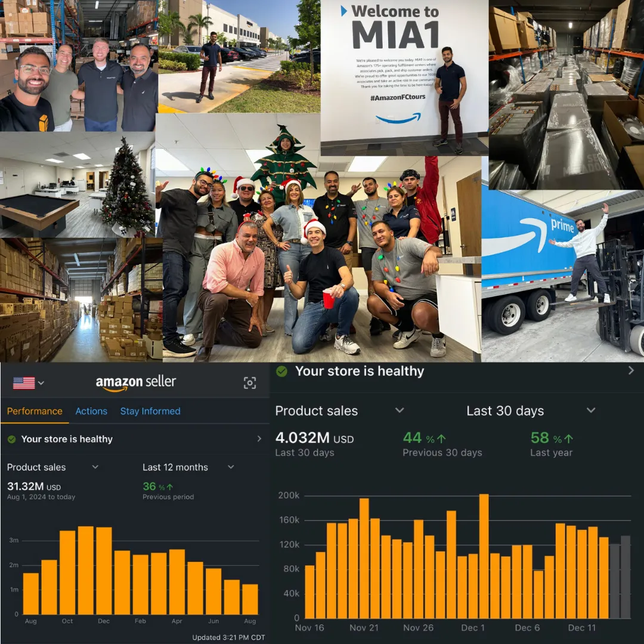Screen dimensions: 644x644
Task: Click the tallest bar near Dec 1
Action: [x=484, y=556]
